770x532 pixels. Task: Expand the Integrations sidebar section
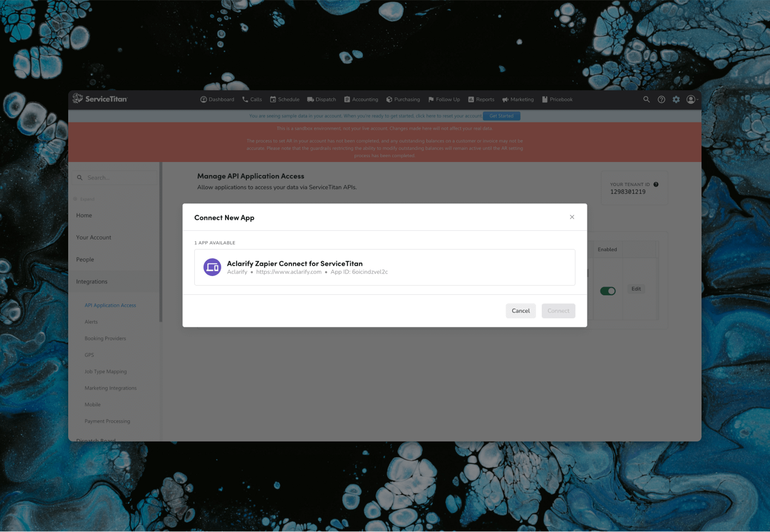(x=92, y=281)
